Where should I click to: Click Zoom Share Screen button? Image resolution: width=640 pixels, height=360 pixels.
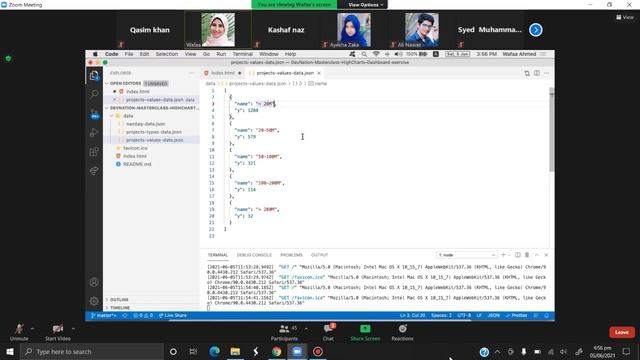tap(365, 332)
